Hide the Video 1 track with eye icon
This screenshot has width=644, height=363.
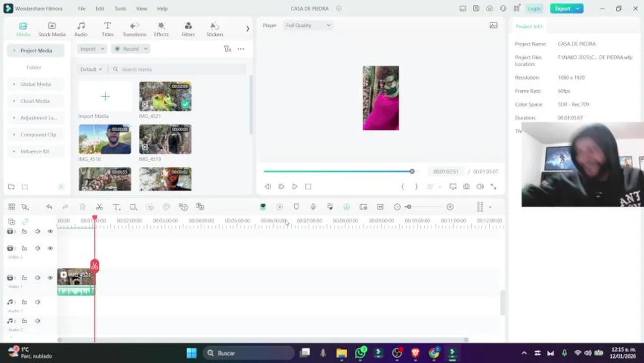(50, 278)
